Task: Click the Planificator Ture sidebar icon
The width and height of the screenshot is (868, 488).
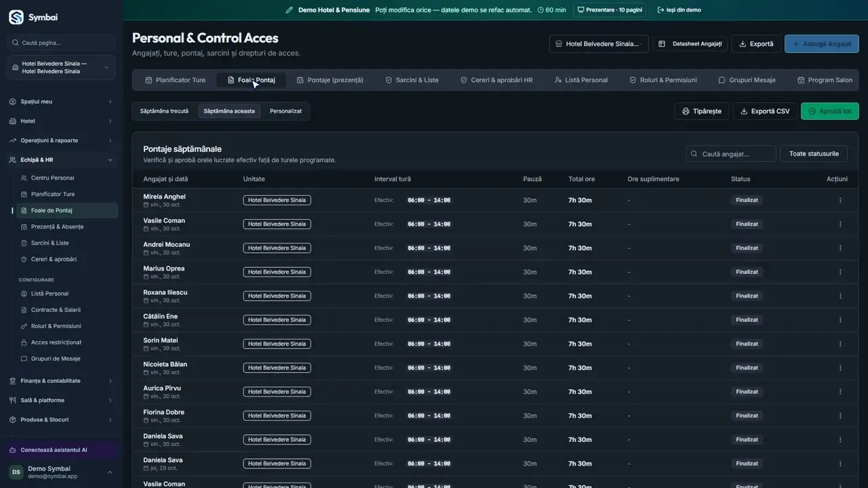Action: tap(24, 195)
